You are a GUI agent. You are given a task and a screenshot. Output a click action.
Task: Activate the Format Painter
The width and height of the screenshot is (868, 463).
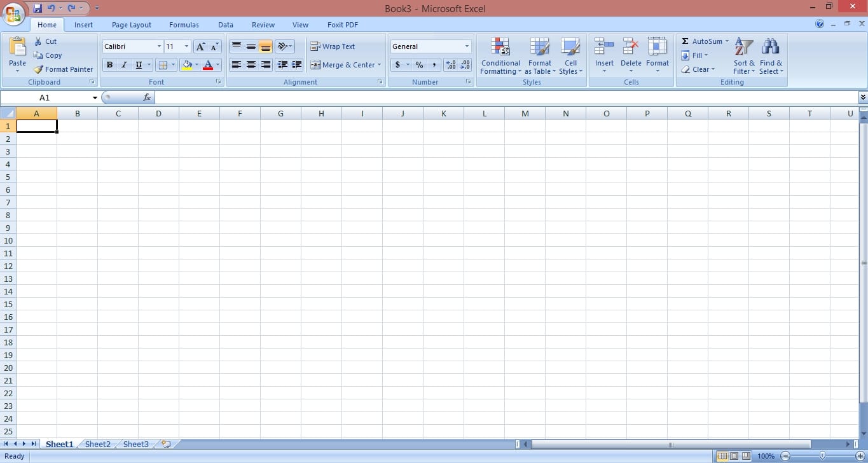63,69
